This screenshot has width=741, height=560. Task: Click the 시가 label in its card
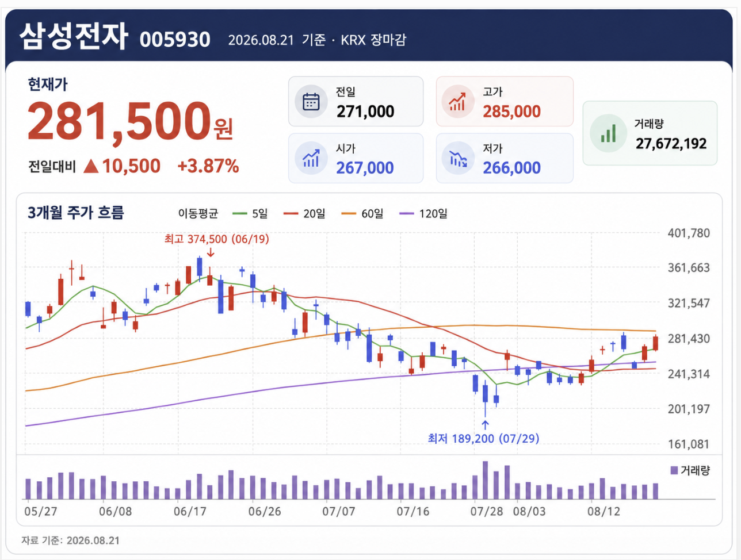346,148
